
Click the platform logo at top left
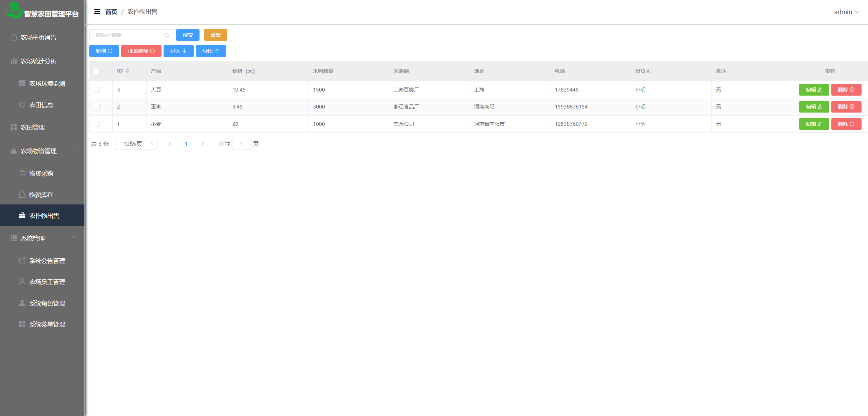pos(14,10)
